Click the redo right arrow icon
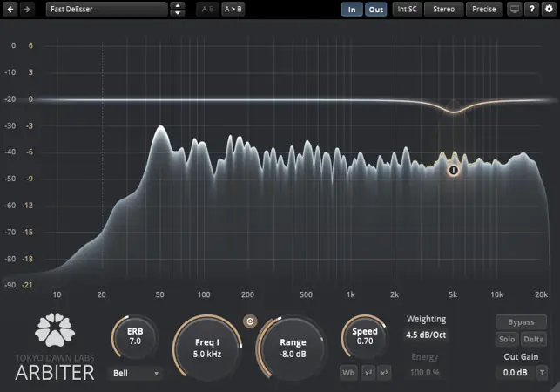Image resolution: width=560 pixels, height=392 pixels. pos(27,10)
